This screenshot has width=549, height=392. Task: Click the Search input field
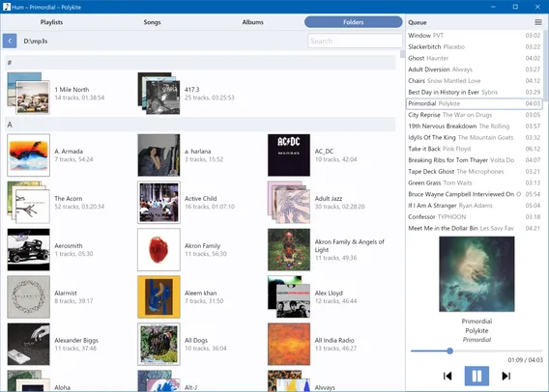tap(355, 41)
